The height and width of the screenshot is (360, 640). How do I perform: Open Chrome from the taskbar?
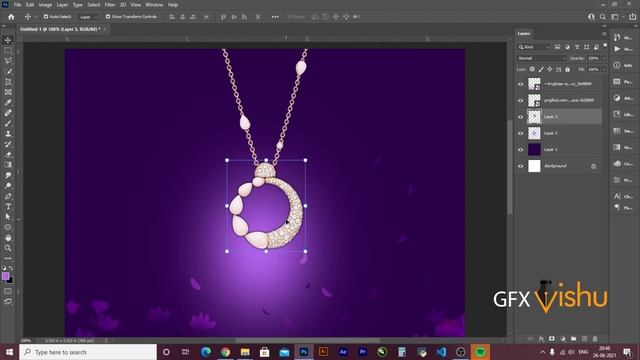(x=225, y=352)
